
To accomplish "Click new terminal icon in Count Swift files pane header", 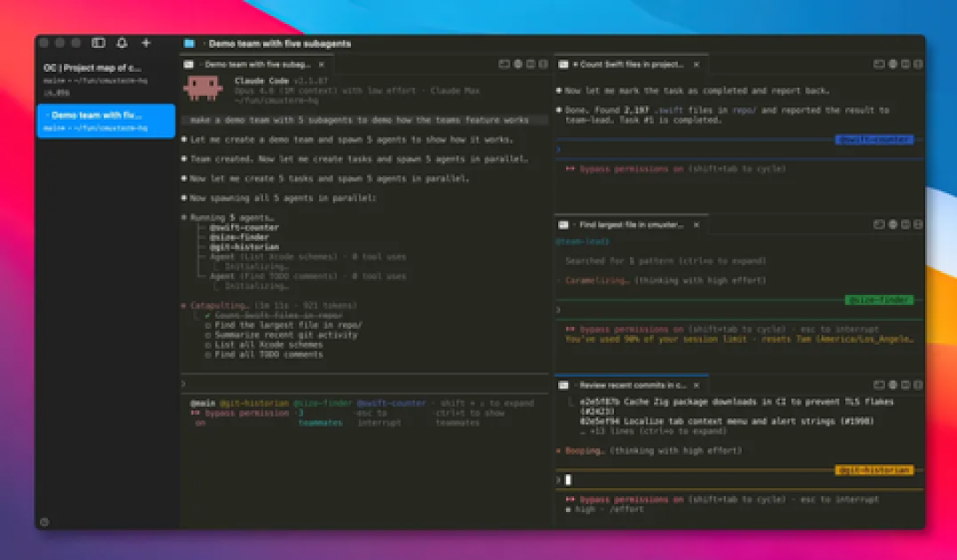I will 879,64.
